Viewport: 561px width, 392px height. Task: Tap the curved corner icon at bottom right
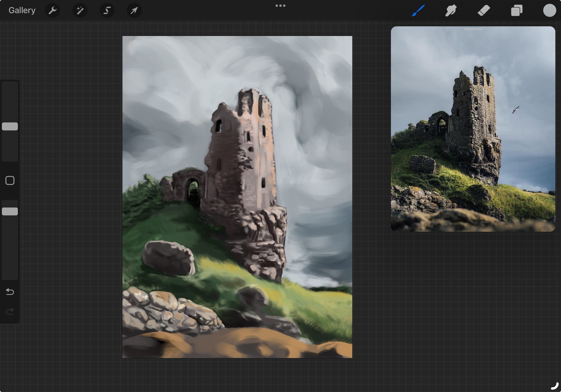555,386
